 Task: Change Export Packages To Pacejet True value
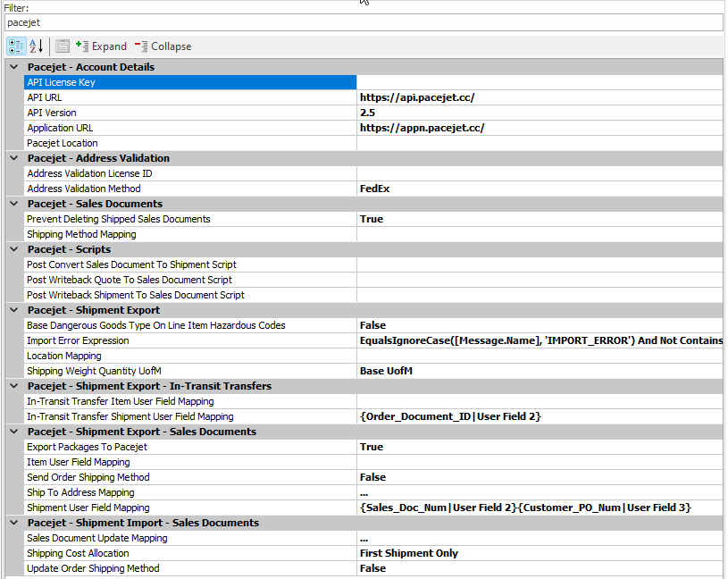point(540,447)
